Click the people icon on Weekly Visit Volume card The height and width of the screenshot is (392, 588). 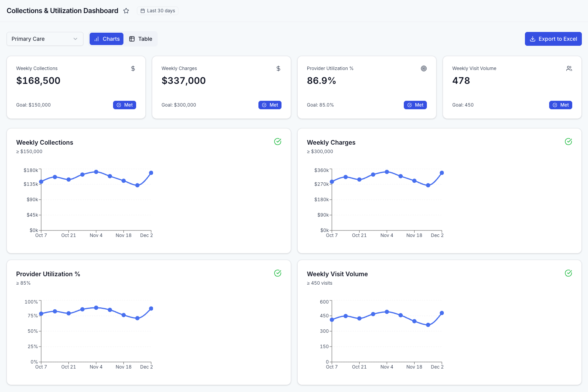coord(569,68)
